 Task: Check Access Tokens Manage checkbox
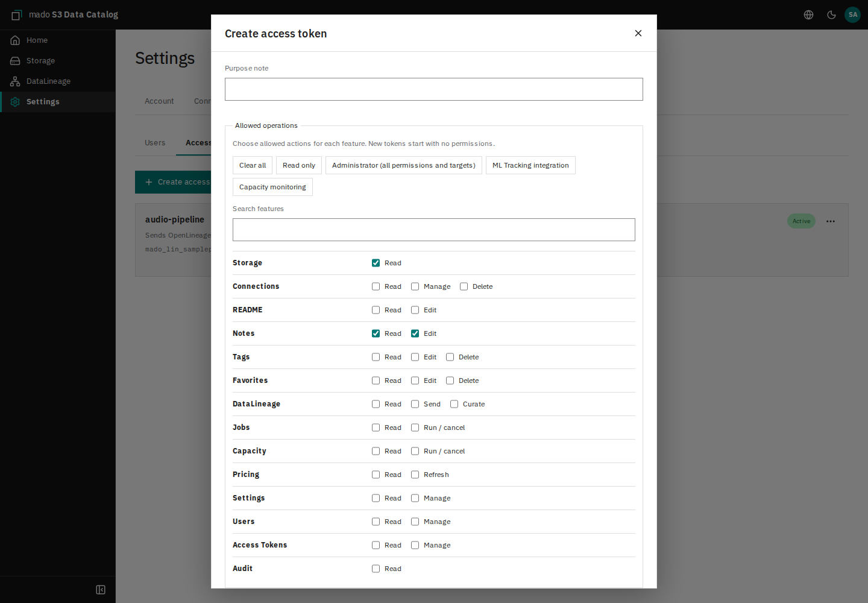point(415,545)
